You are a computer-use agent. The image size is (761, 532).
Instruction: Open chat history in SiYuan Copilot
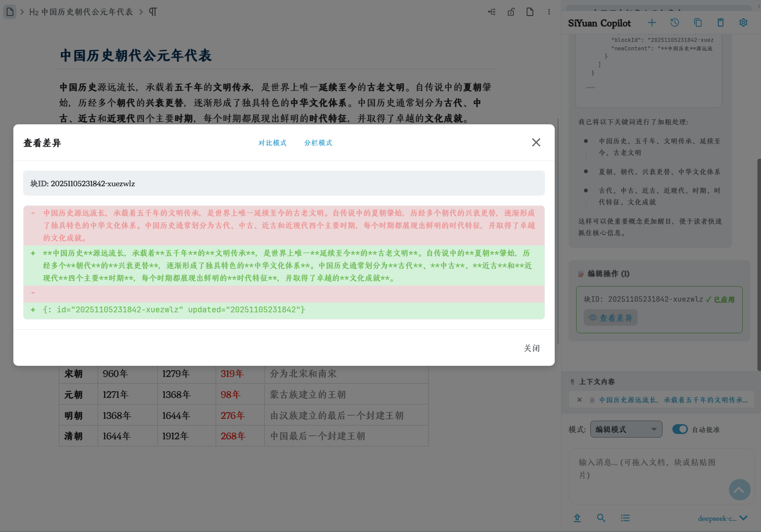pyautogui.click(x=675, y=23)
